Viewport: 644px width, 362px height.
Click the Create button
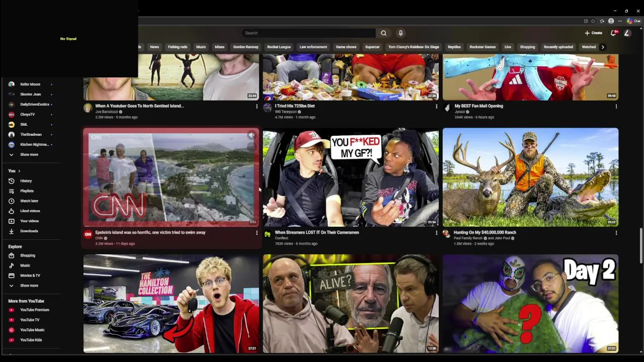pyautogui.click(x=594, y=33)
